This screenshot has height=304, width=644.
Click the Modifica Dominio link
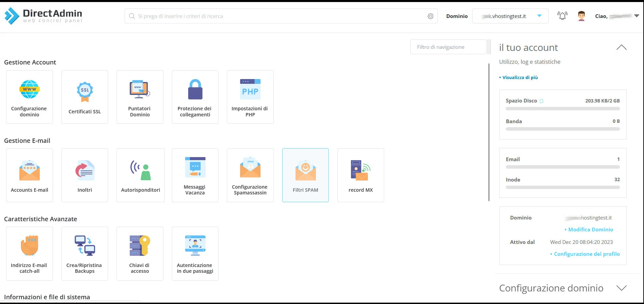[590, 230]
